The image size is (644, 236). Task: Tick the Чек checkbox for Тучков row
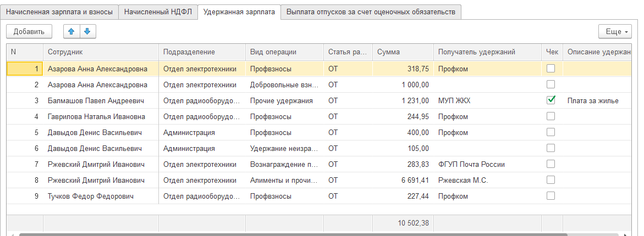551,196
